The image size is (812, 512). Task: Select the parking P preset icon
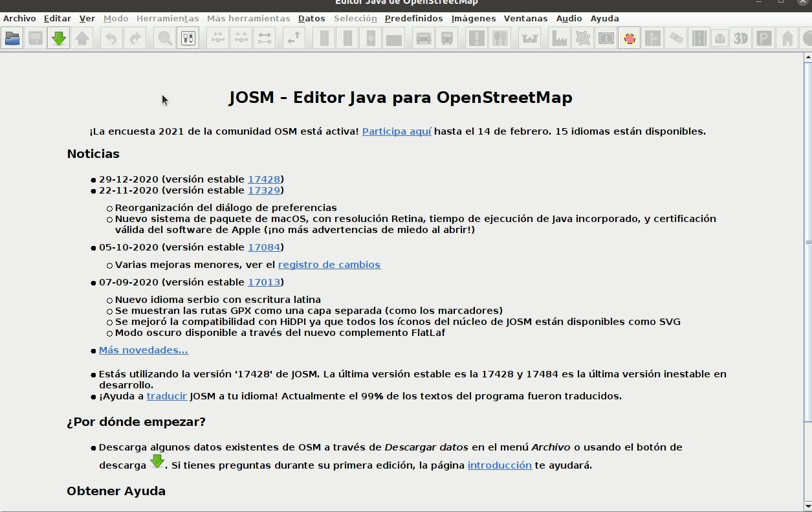click(x=764, y=39)
